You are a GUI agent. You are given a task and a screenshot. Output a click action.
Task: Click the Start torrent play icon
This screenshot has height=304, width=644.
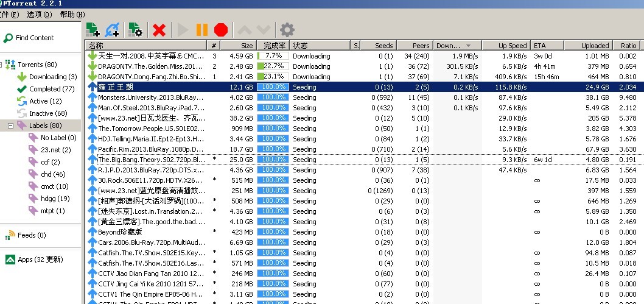[183, 30]
